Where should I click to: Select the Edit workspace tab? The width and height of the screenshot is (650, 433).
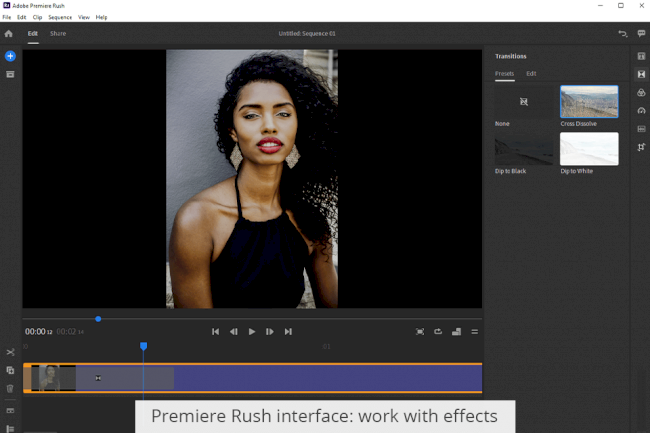pyautogui.click(x=33, y=34)
